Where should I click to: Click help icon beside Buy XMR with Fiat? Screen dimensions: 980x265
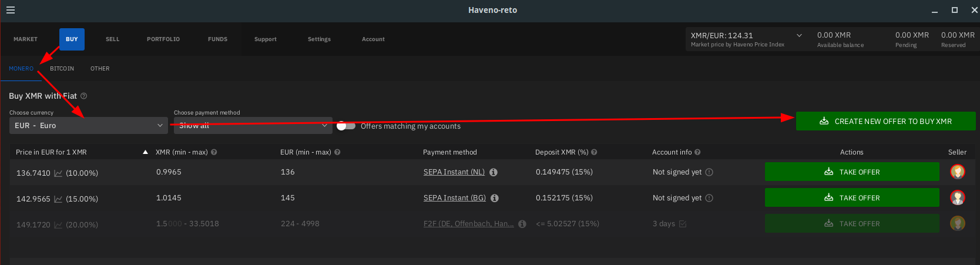coord(83,96)
